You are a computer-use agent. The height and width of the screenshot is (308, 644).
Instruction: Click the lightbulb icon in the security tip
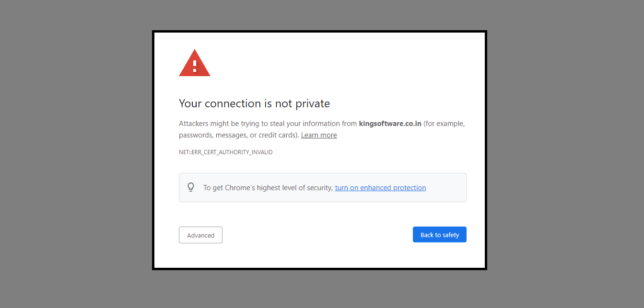[191, 187]
